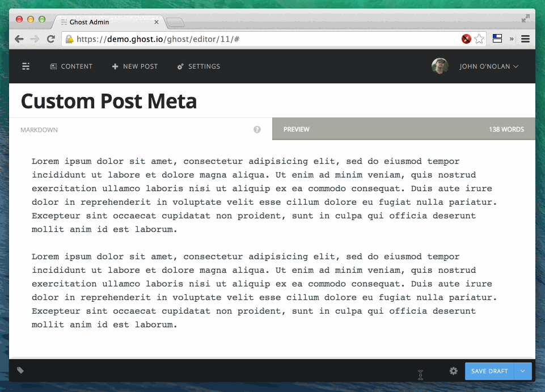Open the Chrome hamburger menu

pyautogui.click(x=525, y=39)
